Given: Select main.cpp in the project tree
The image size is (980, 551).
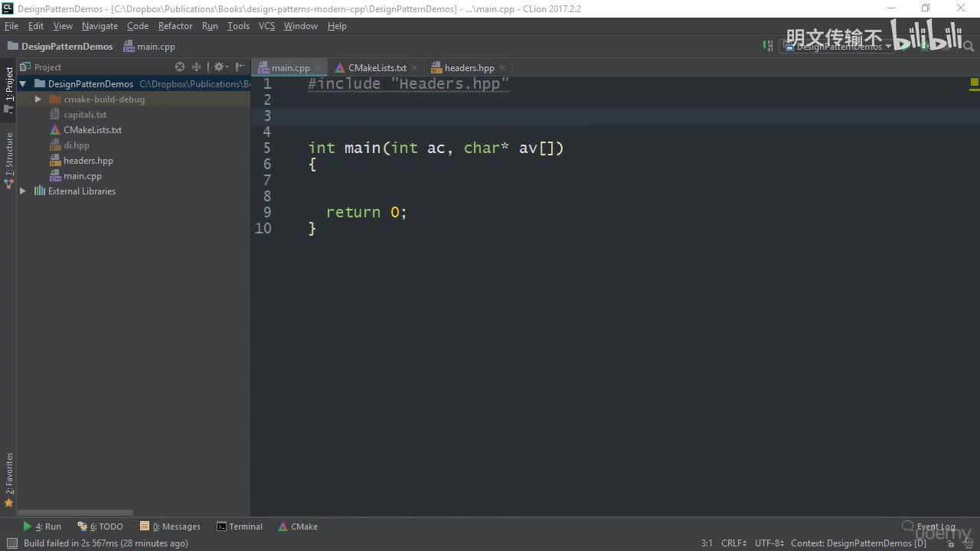Looking at the screenshot, I should [x=83, y=176].
